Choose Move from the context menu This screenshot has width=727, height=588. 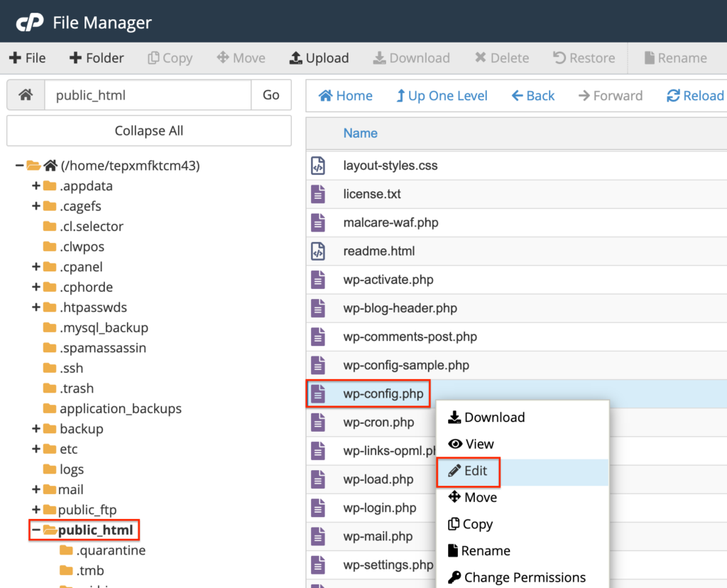tap(523, 497)
